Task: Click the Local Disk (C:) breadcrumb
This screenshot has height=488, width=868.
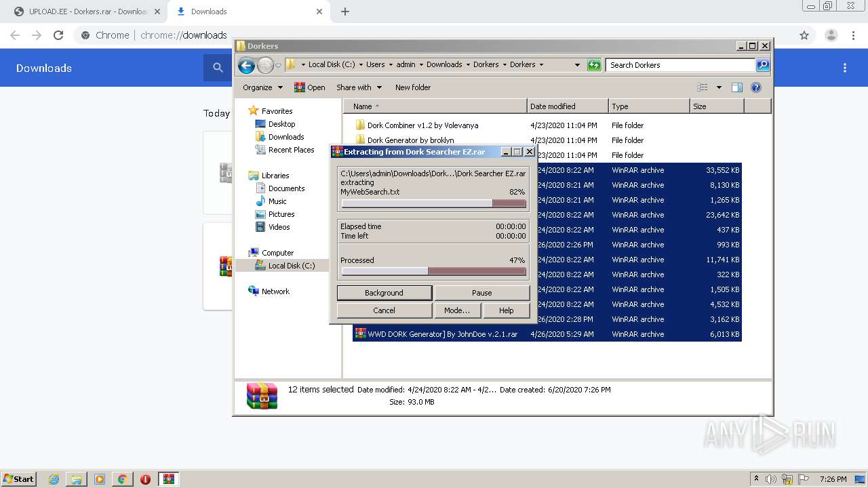Action: click(331, 65)
